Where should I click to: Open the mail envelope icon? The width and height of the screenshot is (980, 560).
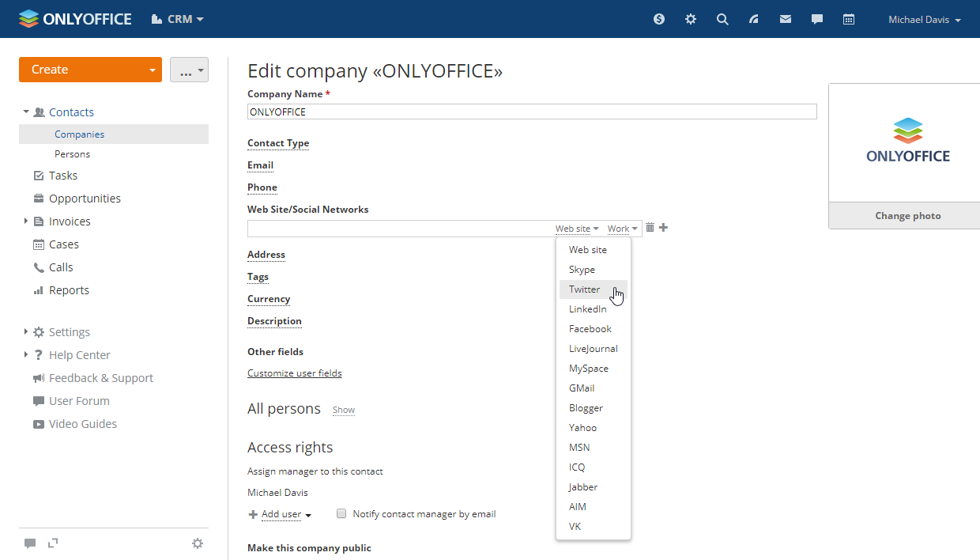click(786, 19)
